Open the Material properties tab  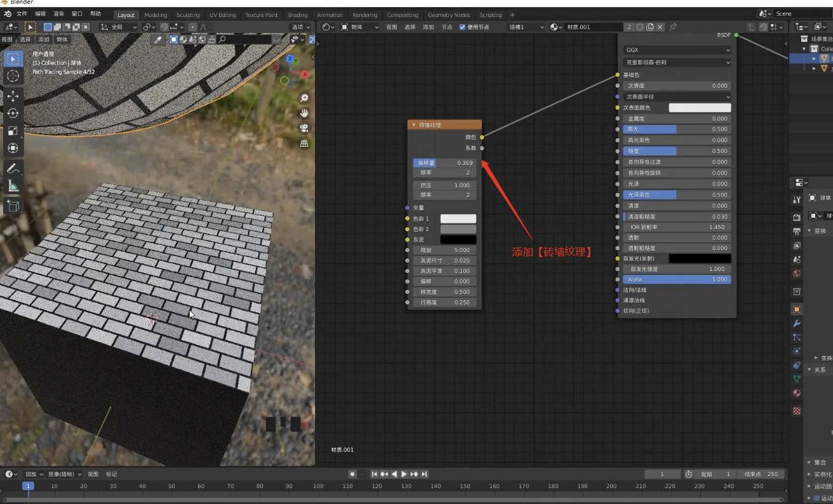click(x=797, y=393)
